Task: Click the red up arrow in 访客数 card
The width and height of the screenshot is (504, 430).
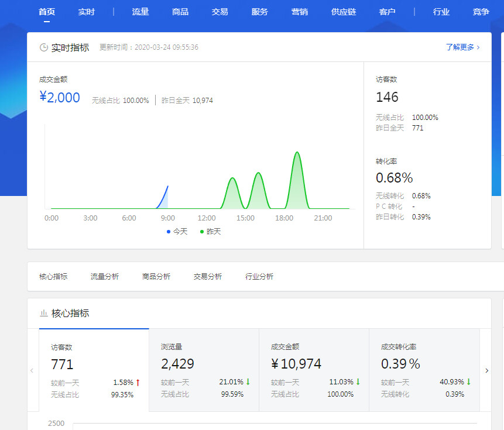Action: 138,382
